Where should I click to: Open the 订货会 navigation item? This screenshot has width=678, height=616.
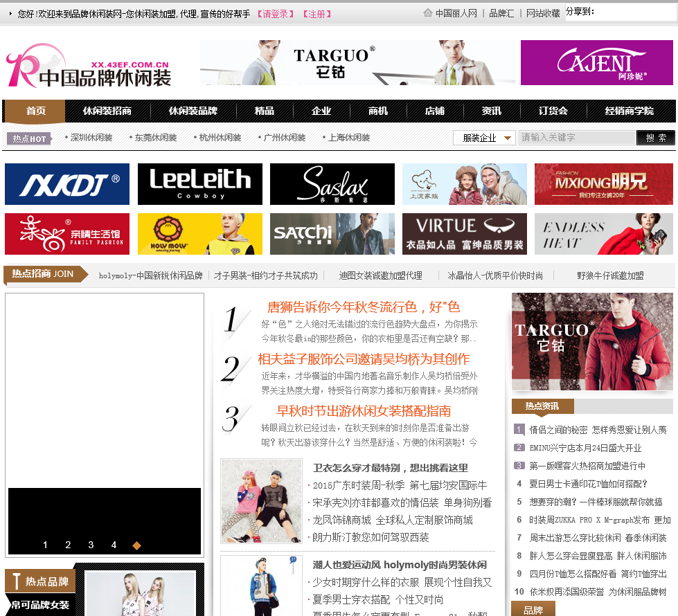(x=553, y=111)
